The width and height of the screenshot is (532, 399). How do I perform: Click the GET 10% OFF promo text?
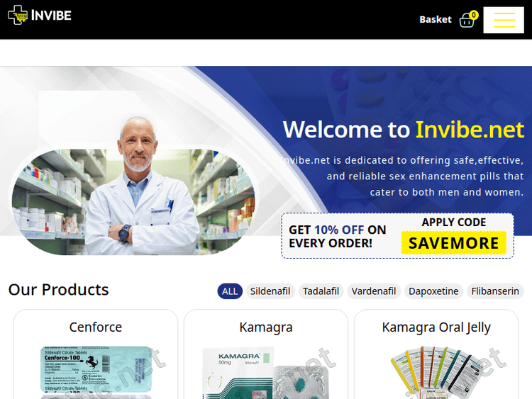pos(338,236)
